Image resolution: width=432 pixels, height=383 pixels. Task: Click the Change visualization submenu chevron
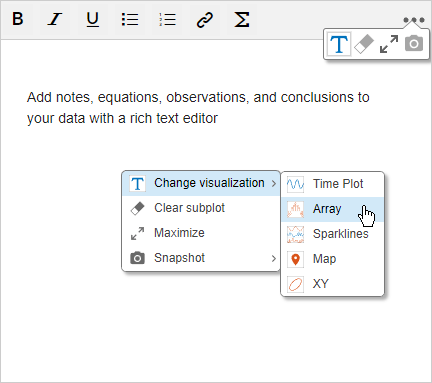(x=274, y=183)
